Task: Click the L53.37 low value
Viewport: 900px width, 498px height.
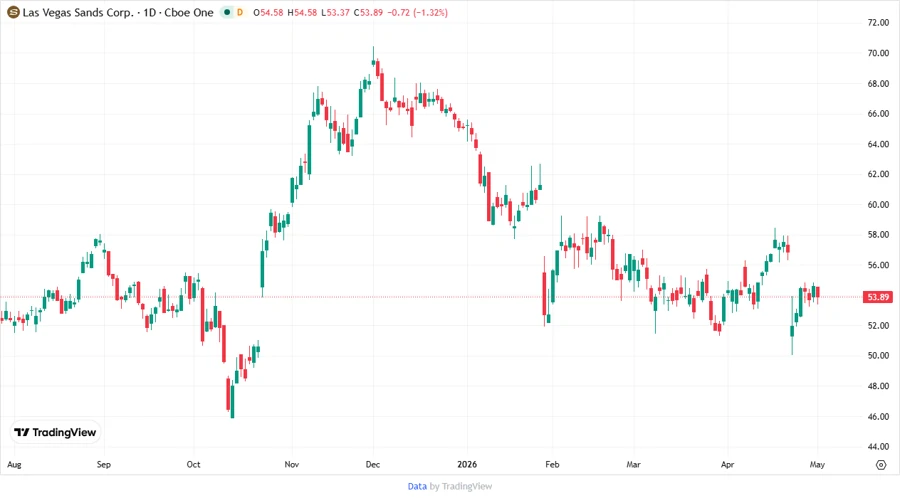Action: coord(335,13)
